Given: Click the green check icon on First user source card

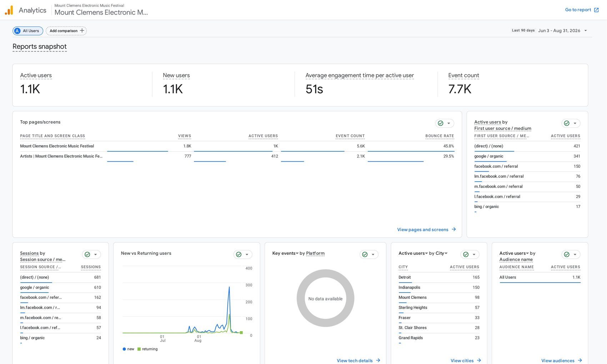Looking at the screenshot, I should pos(567,123).
